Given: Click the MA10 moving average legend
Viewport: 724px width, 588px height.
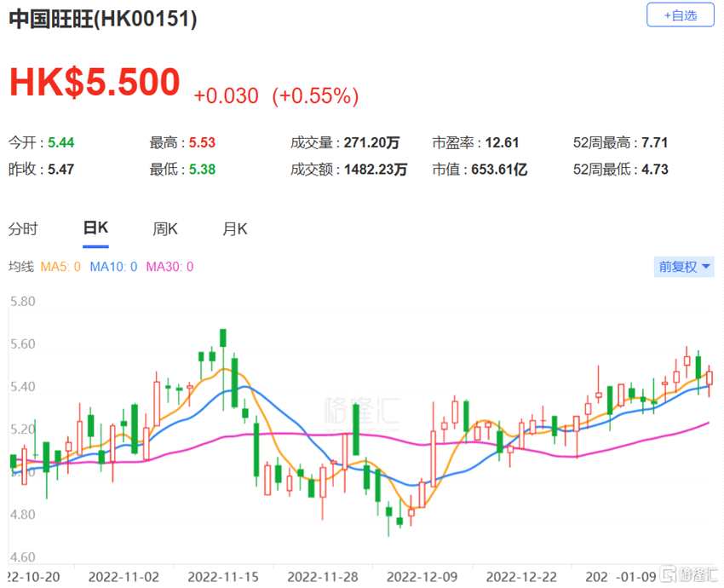Looking at the screenshot, I should coord(113,267).
